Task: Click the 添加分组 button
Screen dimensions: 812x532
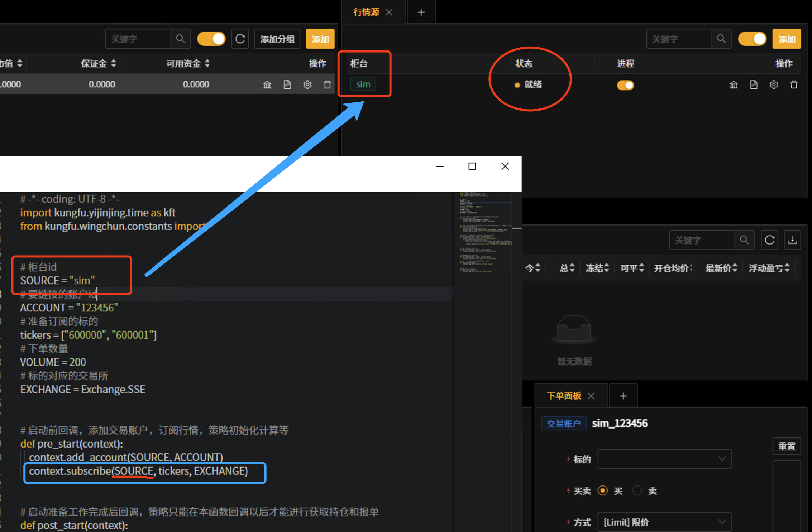Action: pyautogui.click(x=277, y=39)
